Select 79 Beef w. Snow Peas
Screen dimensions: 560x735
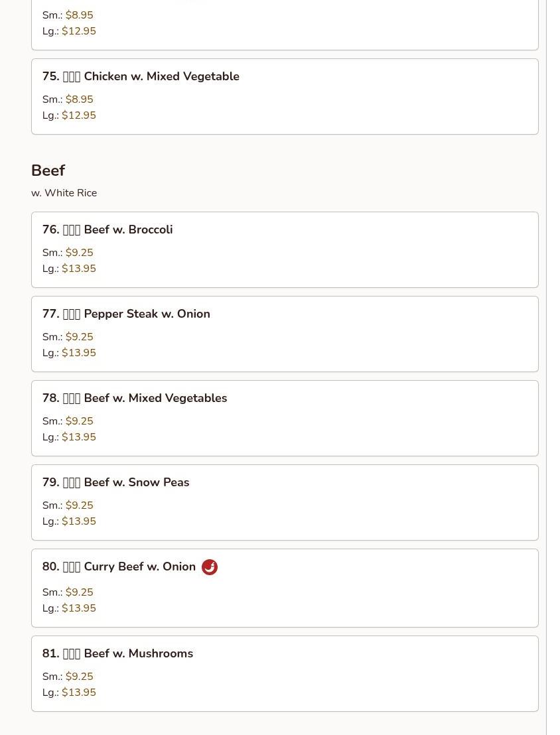285,503
